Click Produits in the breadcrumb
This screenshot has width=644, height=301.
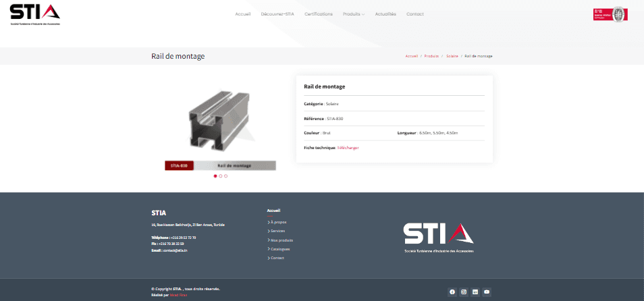431,56
